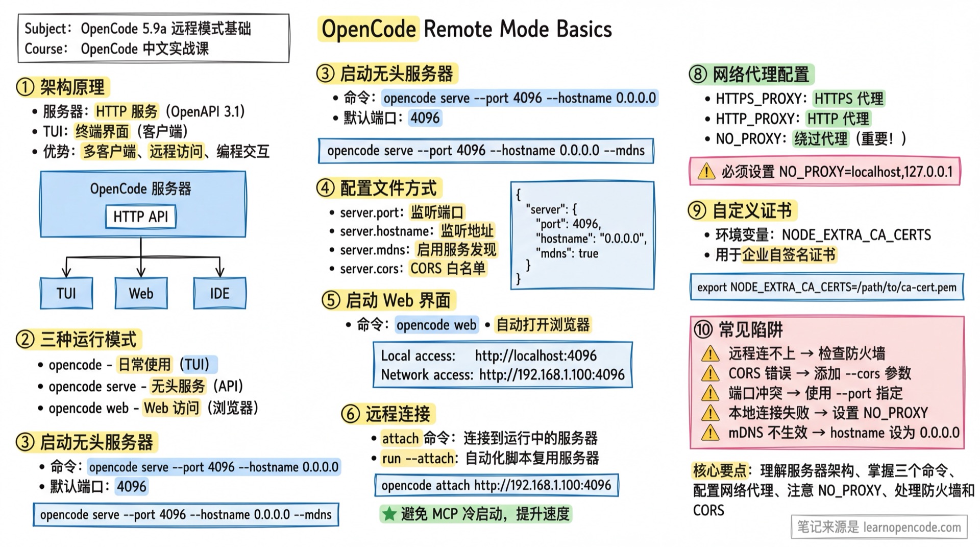The height and width of the screenshot is (547, 980).
Task: Select the export NODE_EXTRA_CA_CERTS command box
Action: (x=826, y=287)
